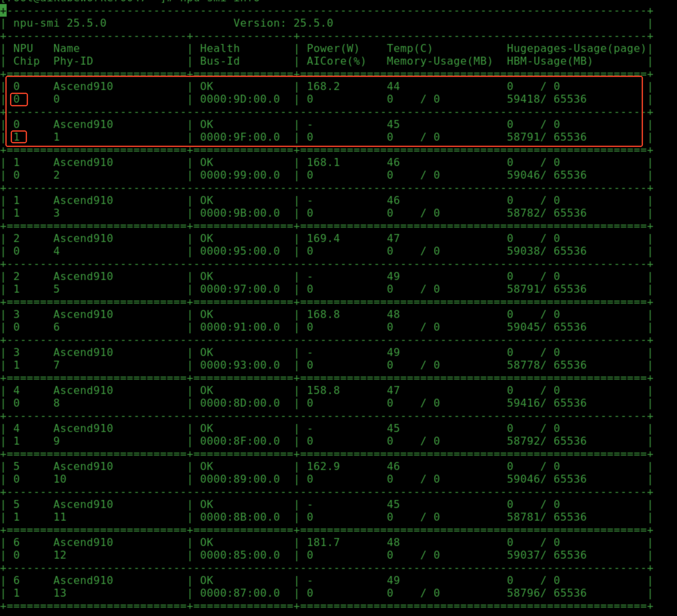Select temperature "47" in the 169.4 W row
This screenshot has height=616, width=677.
[393, 238]
